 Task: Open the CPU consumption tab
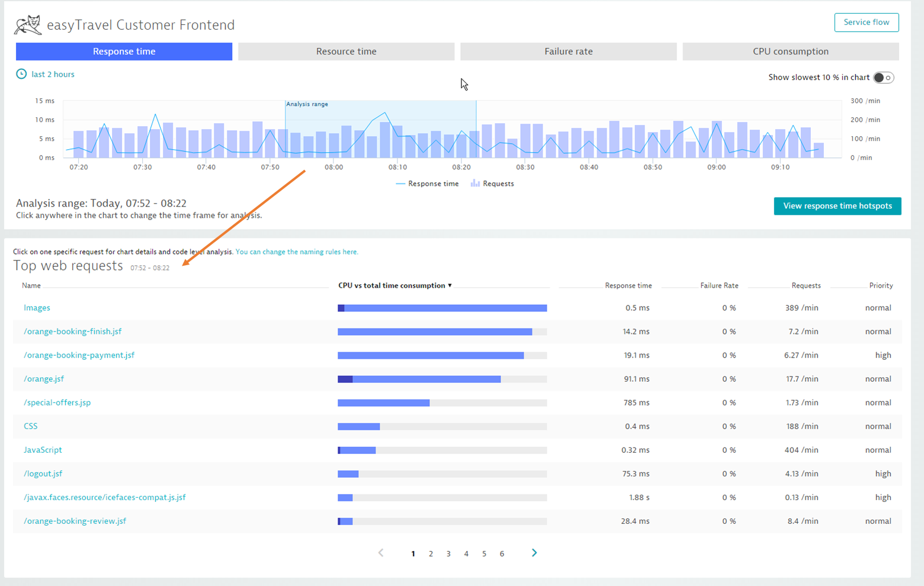coord(790,51)
